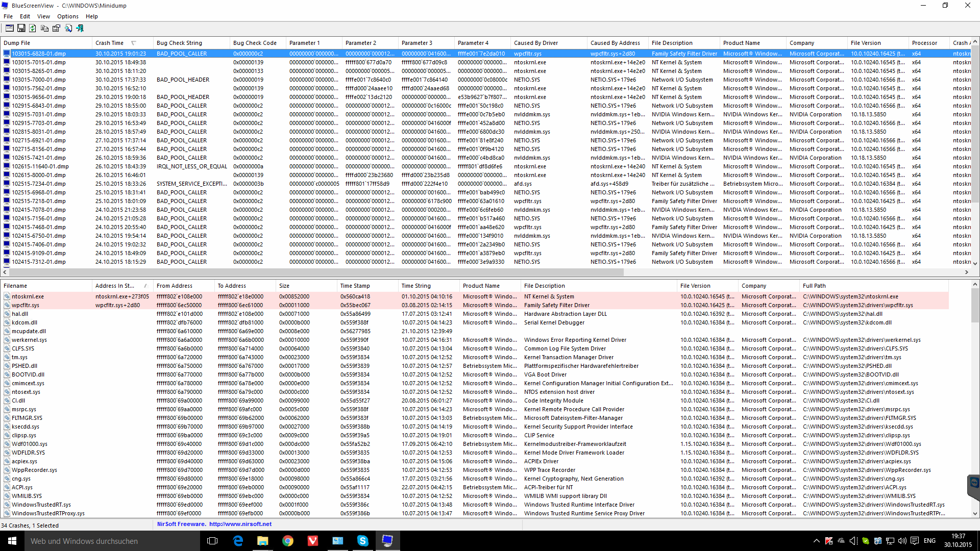Open Skype from the taskbar
This screenshot has height=551, width=980.
(x=362, y=541)
